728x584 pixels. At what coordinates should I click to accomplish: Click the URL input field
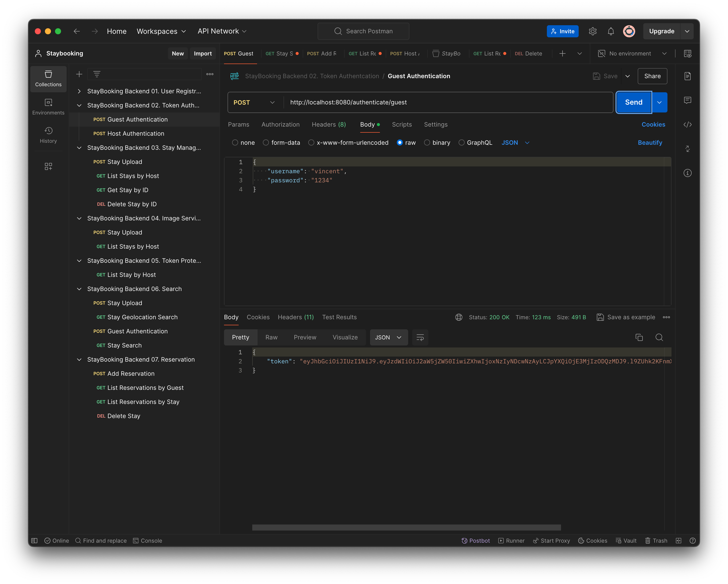[x=447, y=102]
